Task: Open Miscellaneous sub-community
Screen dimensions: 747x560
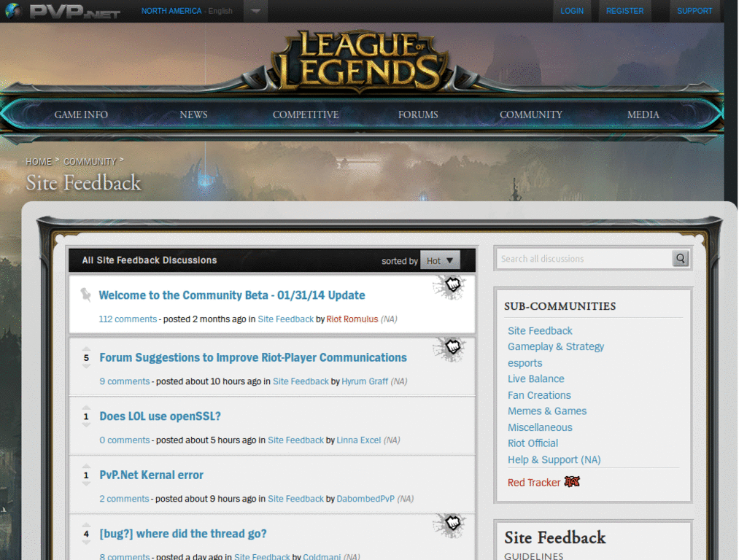Action: (x=540, y=427)
